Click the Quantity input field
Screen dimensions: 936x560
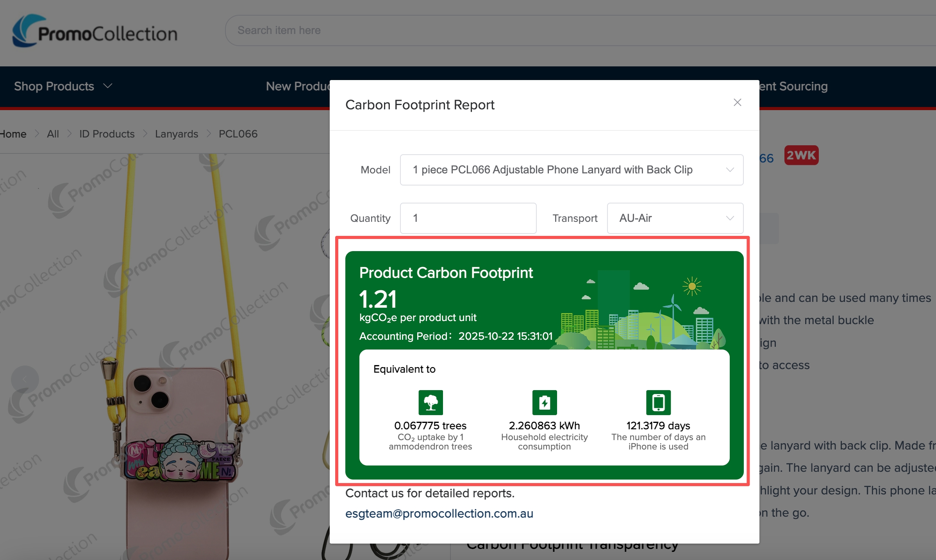tap(468, 218)
